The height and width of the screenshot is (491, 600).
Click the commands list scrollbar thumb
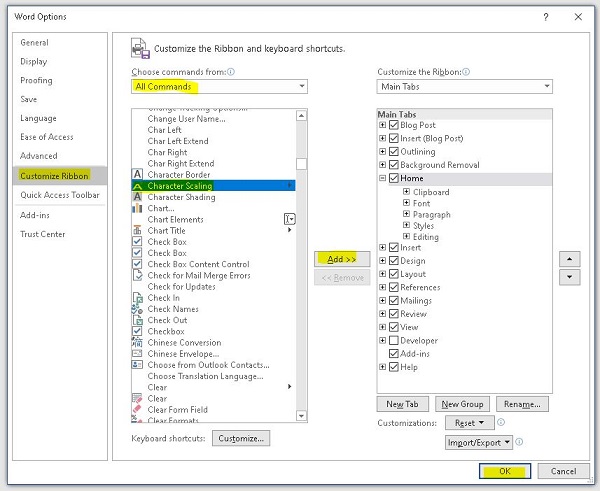302,164
